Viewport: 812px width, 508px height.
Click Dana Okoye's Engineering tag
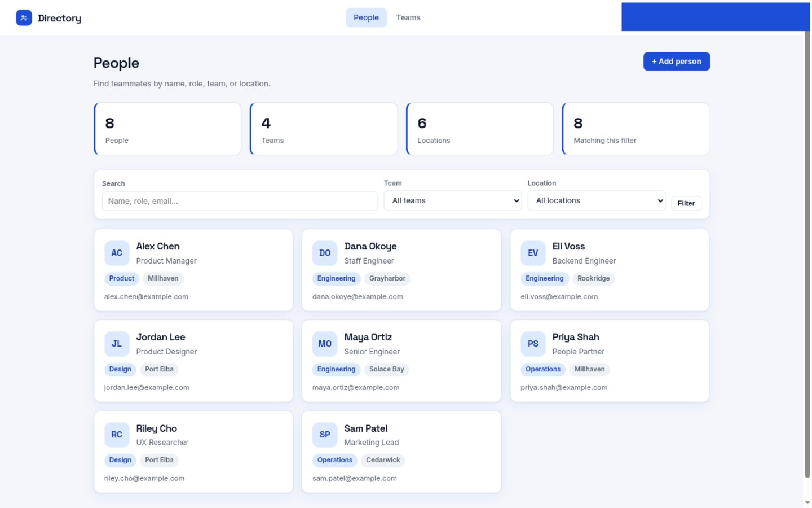point(336,278)
